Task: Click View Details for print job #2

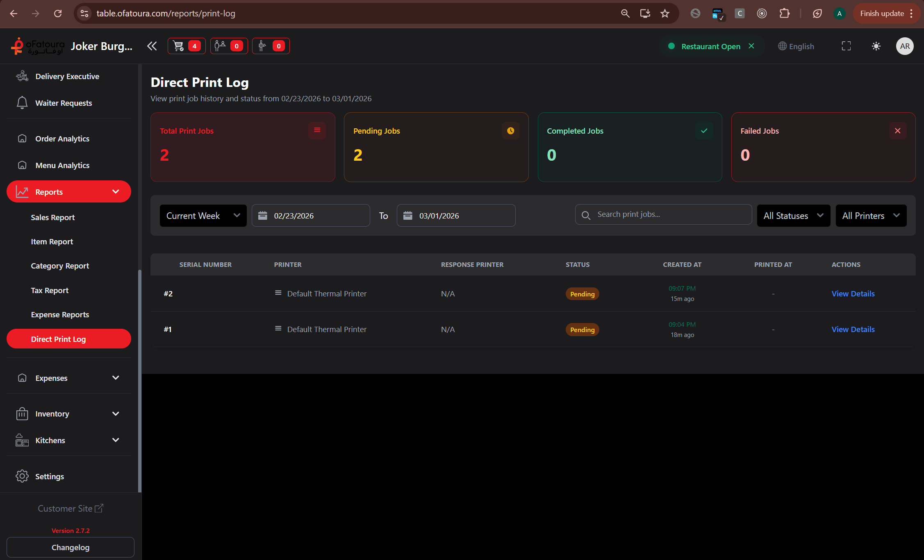Action: coord(853,294)
